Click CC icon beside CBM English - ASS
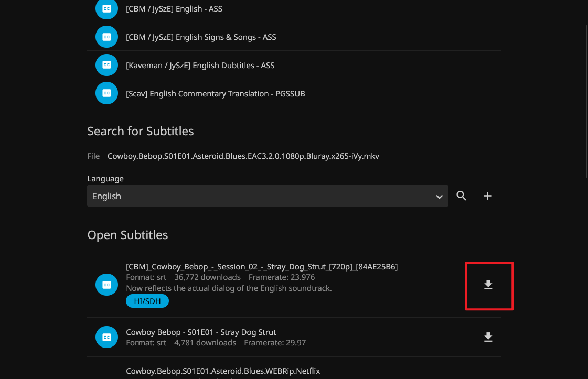The image size is (588, 379). coord(106,9)
